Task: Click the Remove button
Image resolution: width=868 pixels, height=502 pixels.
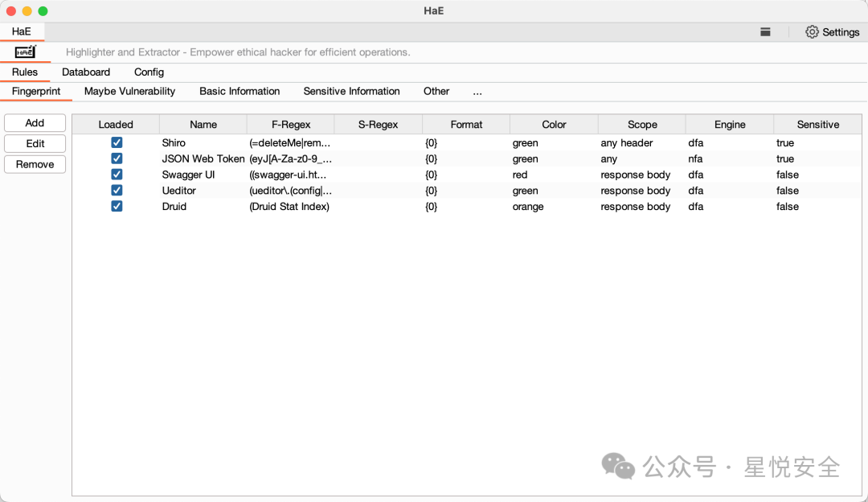Action: coord(35,164)
